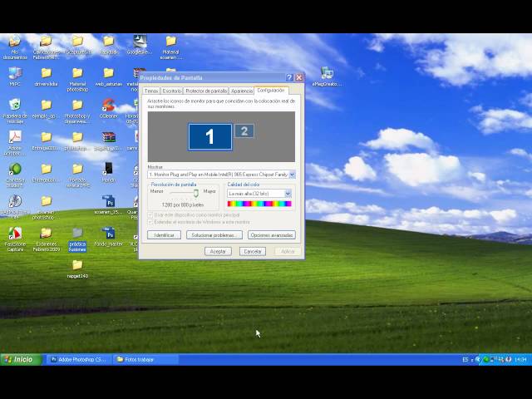This screenshot has width=532, height=399.
Task: Click the screen resolution slider handle
Action: pos(196,193)
